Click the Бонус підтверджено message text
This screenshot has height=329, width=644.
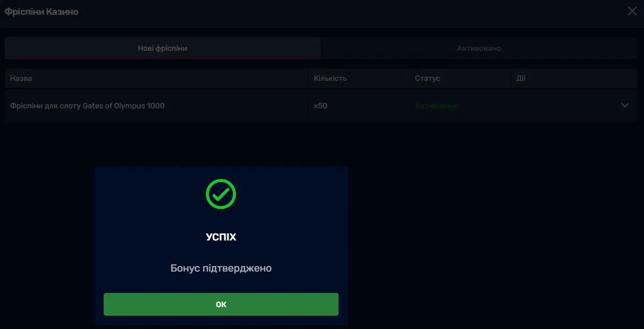221,268
